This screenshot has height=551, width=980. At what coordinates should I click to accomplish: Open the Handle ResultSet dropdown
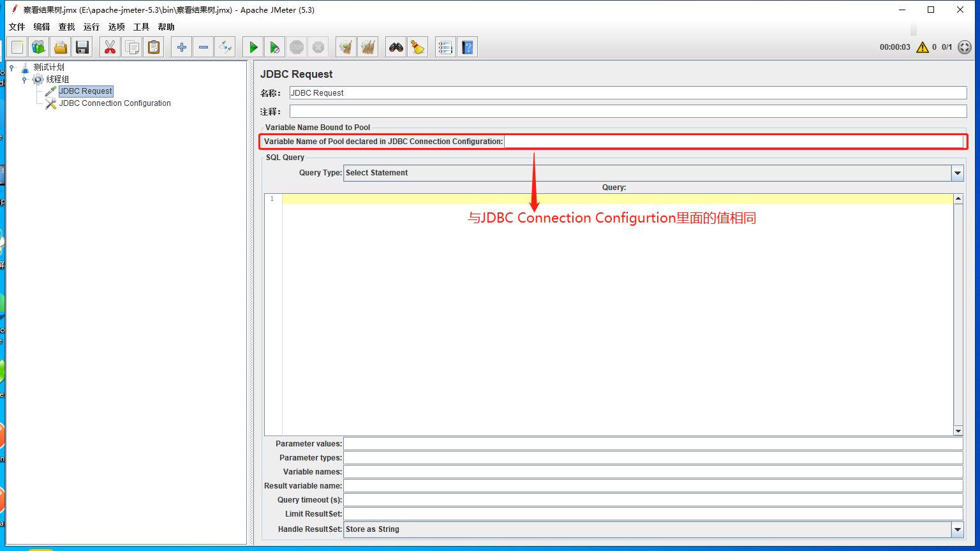(653, 529)
